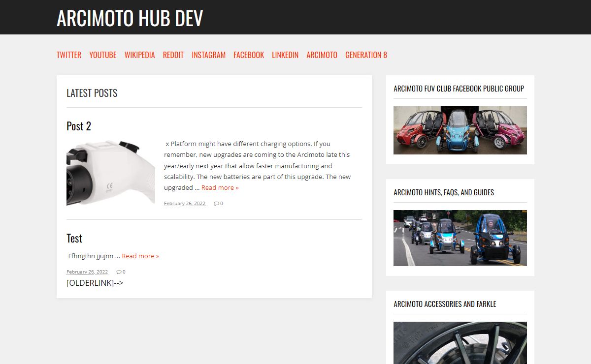Open the YouTube menu link
This screenshot has width=591, height=364.
click(x=103, y=55)
